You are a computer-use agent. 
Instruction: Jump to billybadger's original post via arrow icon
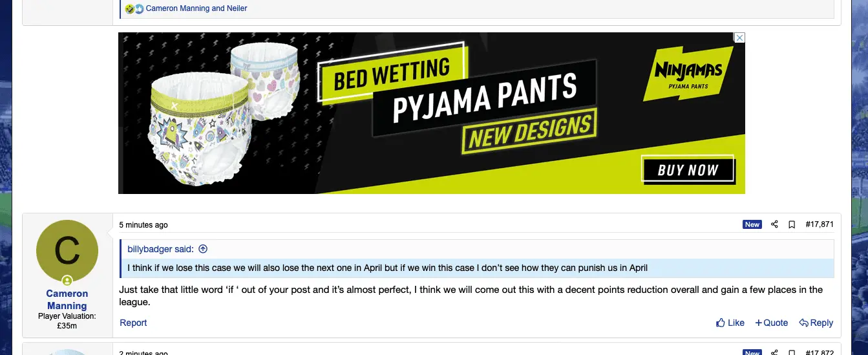pos(203,249)
